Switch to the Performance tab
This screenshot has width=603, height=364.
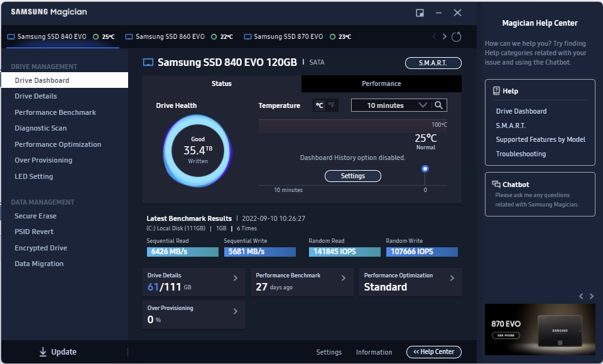click(381, 83)
